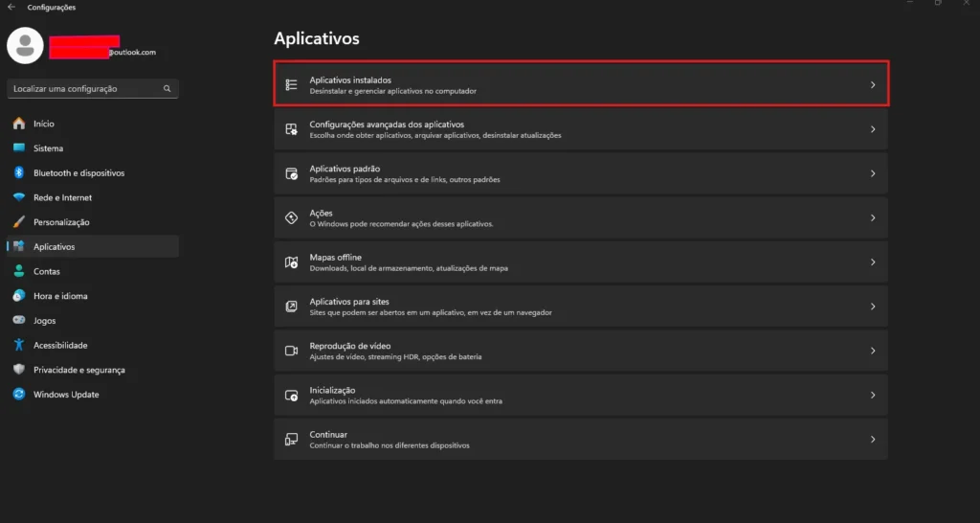
Task: Open the Ações settings page
Action: coord(581,217)
